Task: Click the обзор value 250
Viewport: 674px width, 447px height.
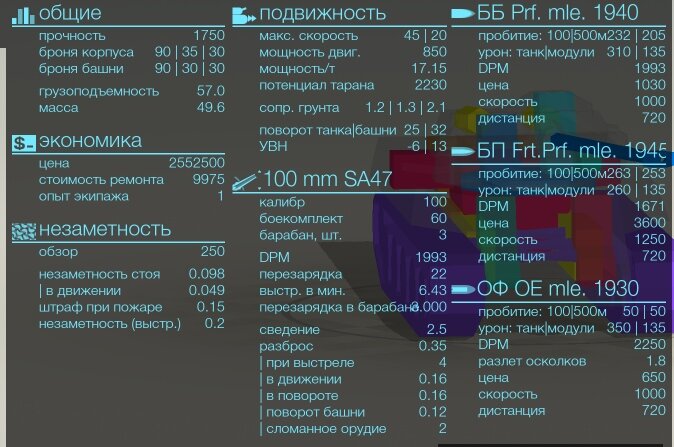Action: (x=213, y=251)
